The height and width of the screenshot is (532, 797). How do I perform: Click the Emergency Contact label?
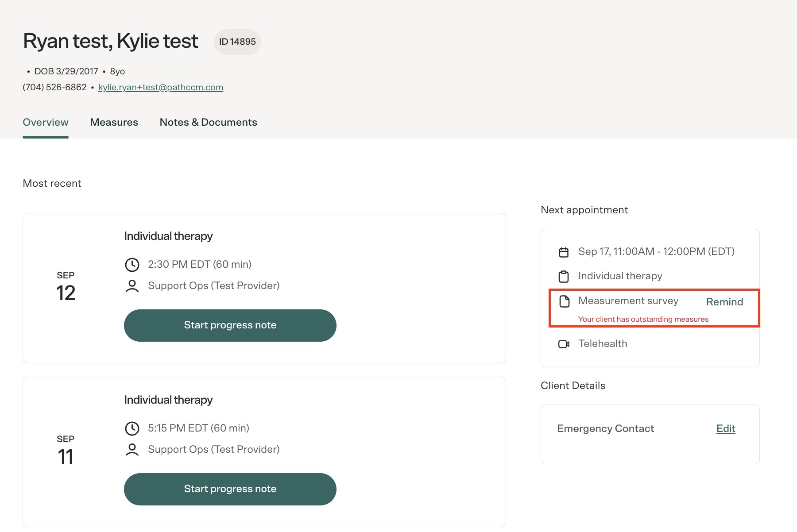605,428
